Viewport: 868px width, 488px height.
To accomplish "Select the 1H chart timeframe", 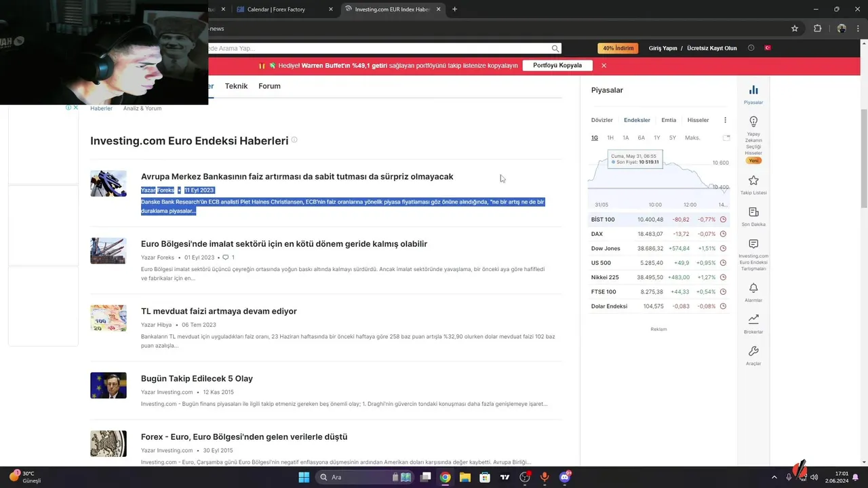I will pyautogui.click(x=610, y=138).
